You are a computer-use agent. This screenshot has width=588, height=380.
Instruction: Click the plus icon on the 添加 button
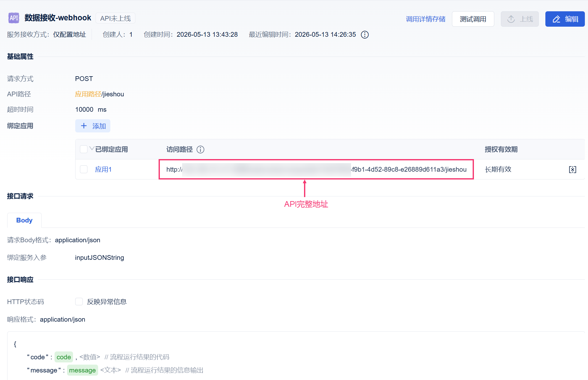click(x=84, y=126)
